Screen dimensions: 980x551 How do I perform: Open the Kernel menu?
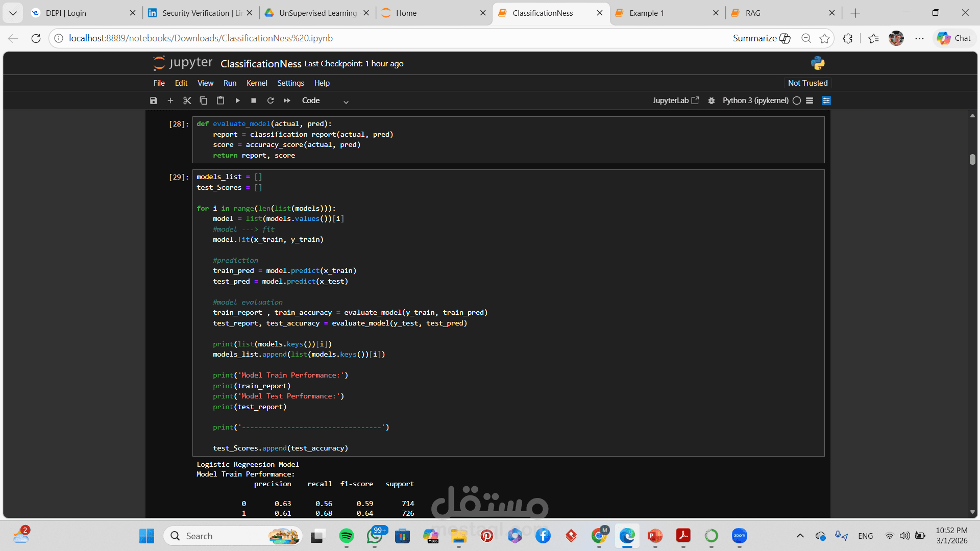coord(257,83)
